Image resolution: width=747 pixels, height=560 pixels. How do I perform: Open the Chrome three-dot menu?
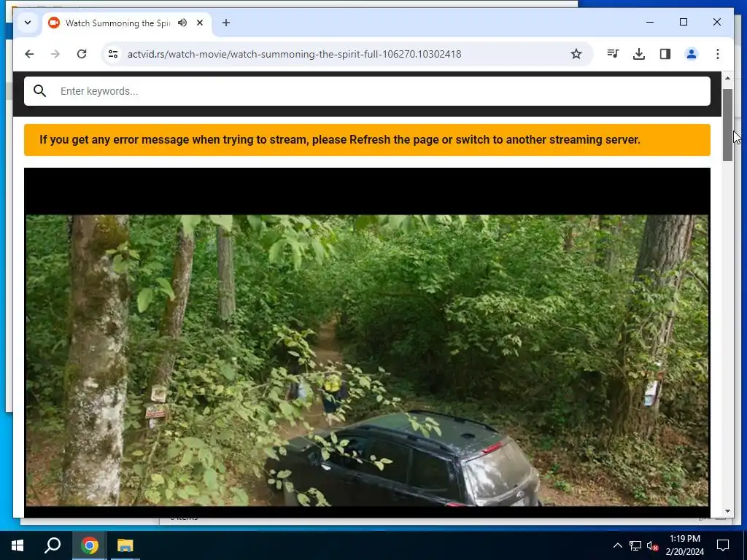(718, 54)
